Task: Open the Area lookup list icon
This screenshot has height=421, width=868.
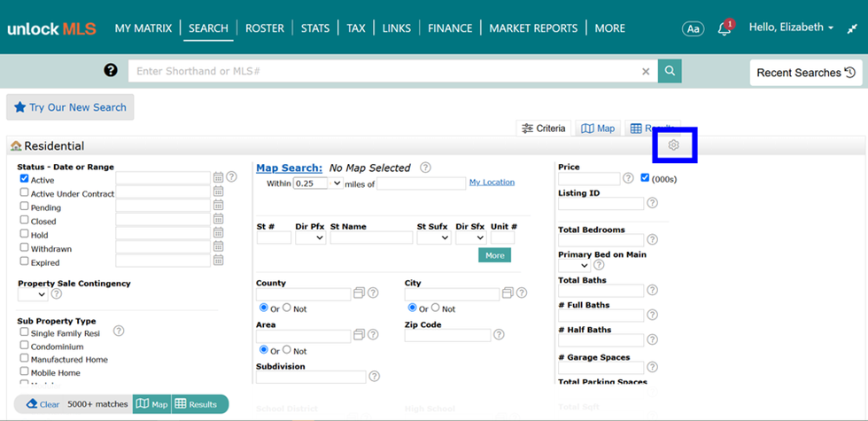Action: pyautogui.click(x=360, y=334)
